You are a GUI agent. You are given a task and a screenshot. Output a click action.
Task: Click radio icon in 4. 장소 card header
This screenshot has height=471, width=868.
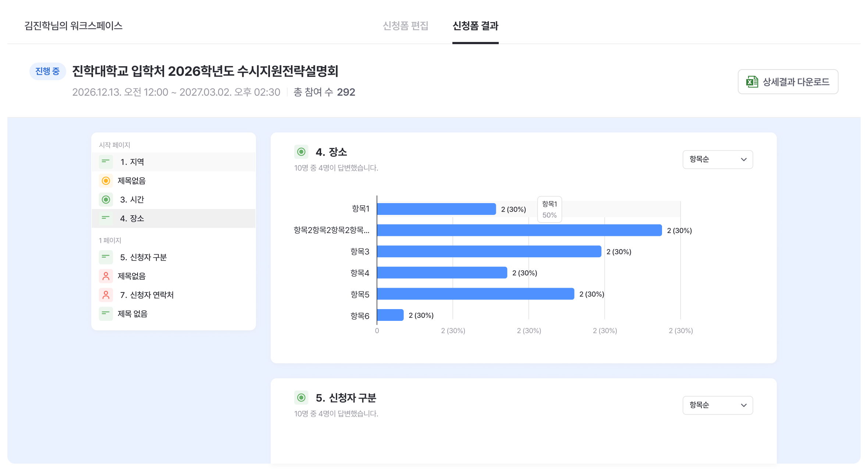(x=301, y=152)
